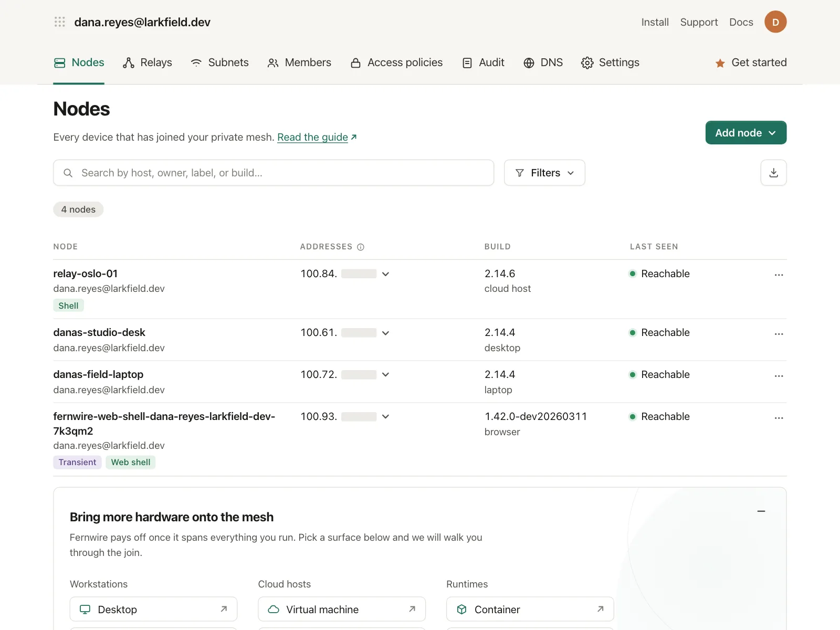The image size is (840, 630).
Task: Open the Add node dropdown
Action: pyautogui.click(x=745, y=132)
